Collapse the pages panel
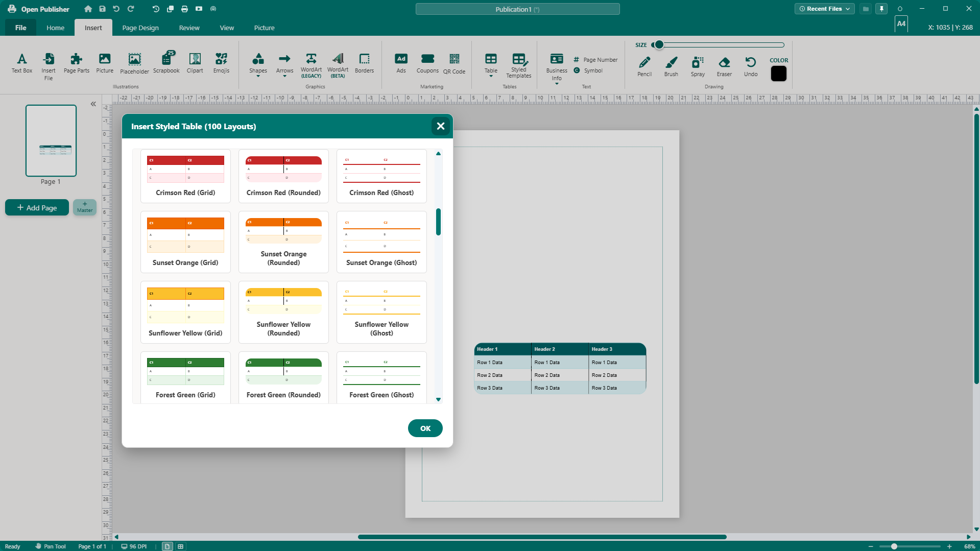Image resolution: width=980 pixels, height=551 pixels. click(93, 104)
